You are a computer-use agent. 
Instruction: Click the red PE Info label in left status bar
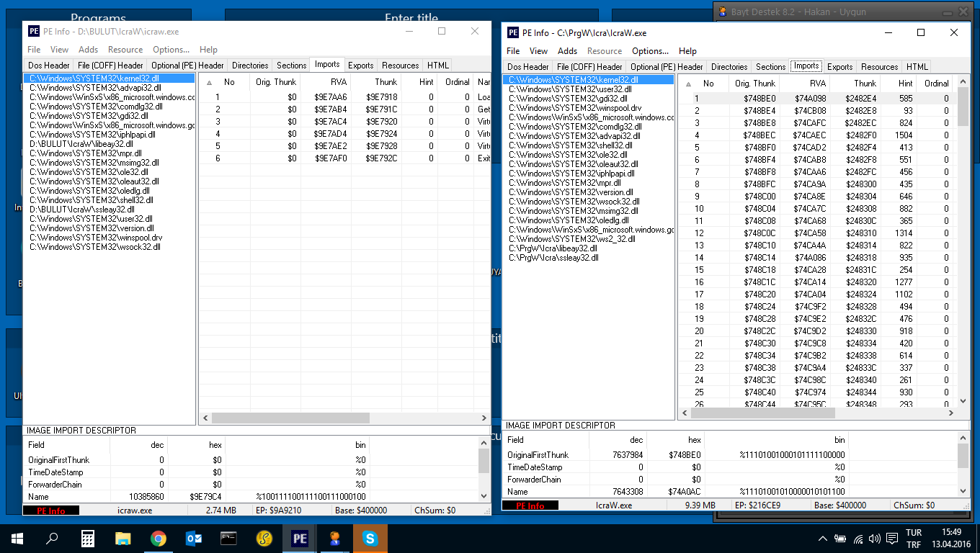(x=51, y=511)
